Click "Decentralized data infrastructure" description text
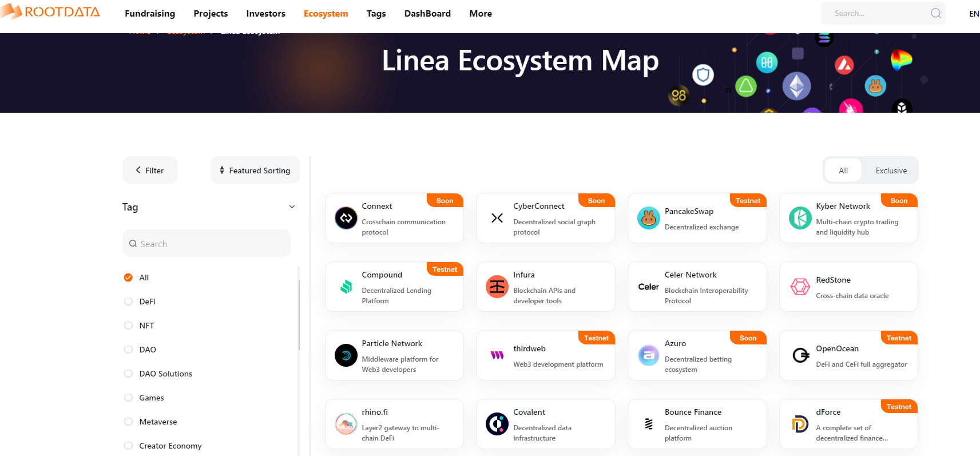Image resolution: width=980 pixels, height=456 pixels. coord(542,433)
